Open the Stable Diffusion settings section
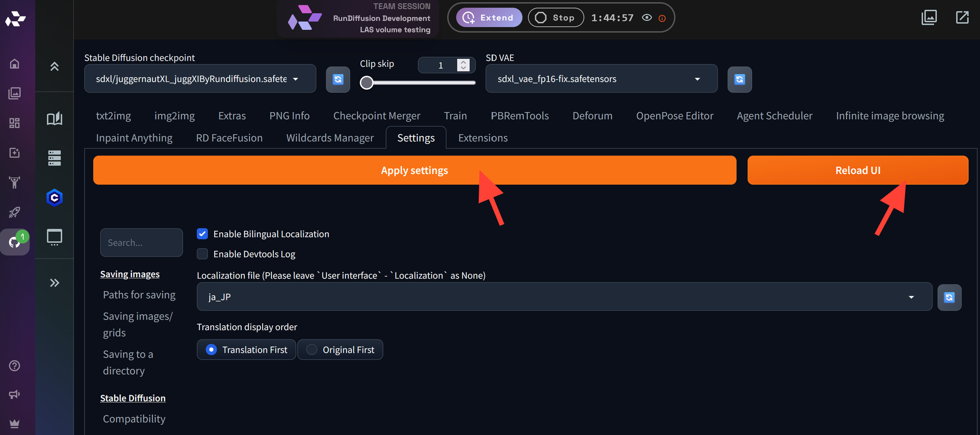 (133, 398)
